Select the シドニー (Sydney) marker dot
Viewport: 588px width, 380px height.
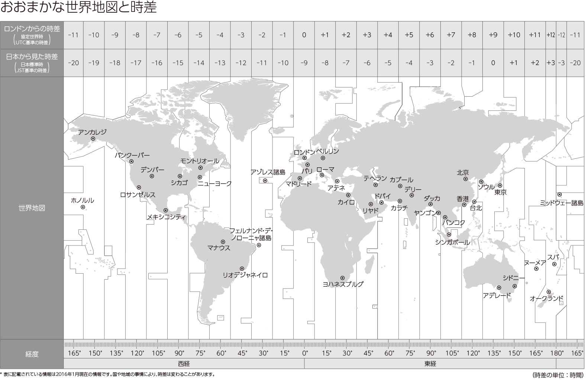point(515,286)
